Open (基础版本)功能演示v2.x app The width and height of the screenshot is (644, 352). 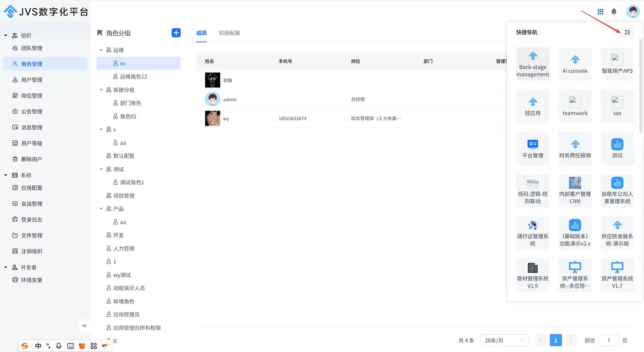pyautogui.click(x=575, y=233)
